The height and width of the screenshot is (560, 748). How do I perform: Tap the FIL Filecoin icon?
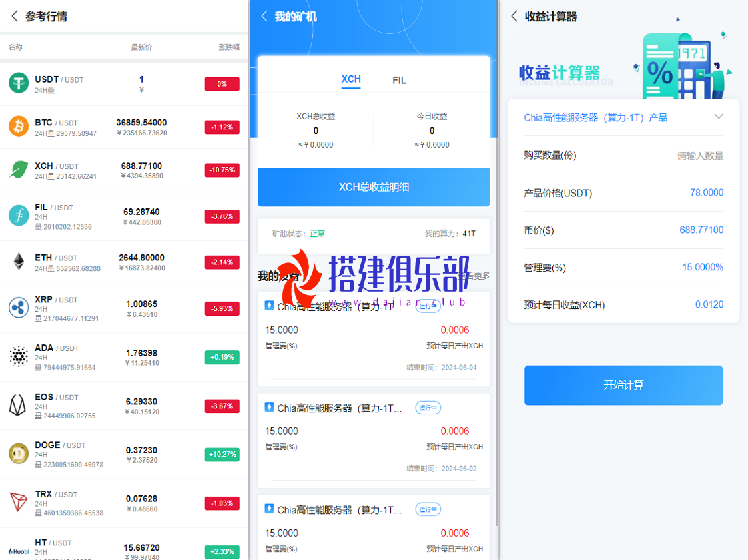(19, 216)
